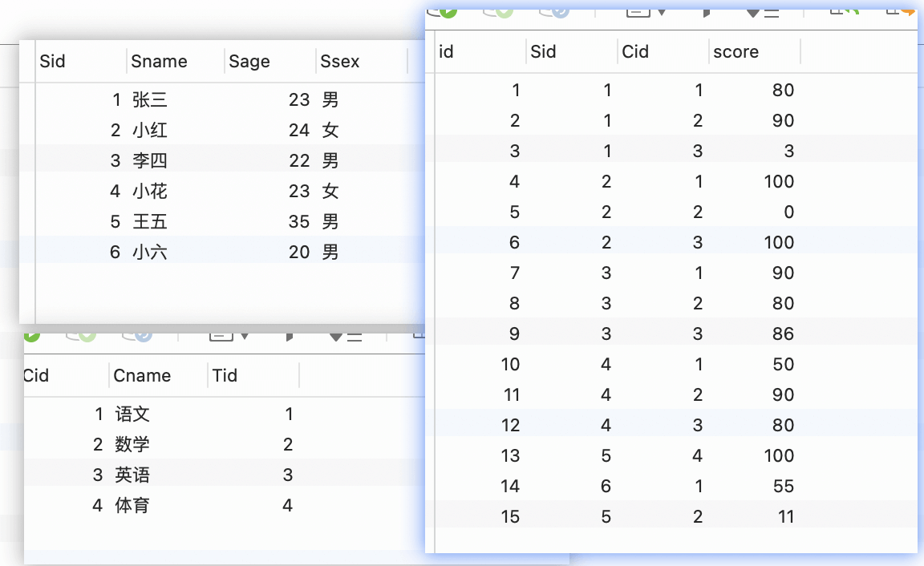Image resolution: width=924 pixels, height=566 pixels.
Task: Click the Export icon with orange arrow
Action: pos(901,11)
